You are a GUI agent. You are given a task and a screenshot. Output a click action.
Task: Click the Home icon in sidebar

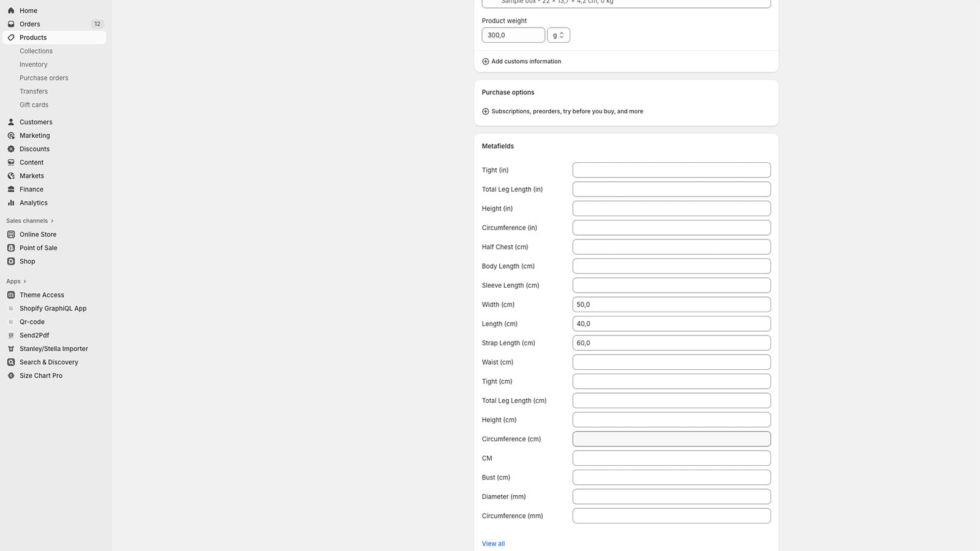[x=11, y=10]
